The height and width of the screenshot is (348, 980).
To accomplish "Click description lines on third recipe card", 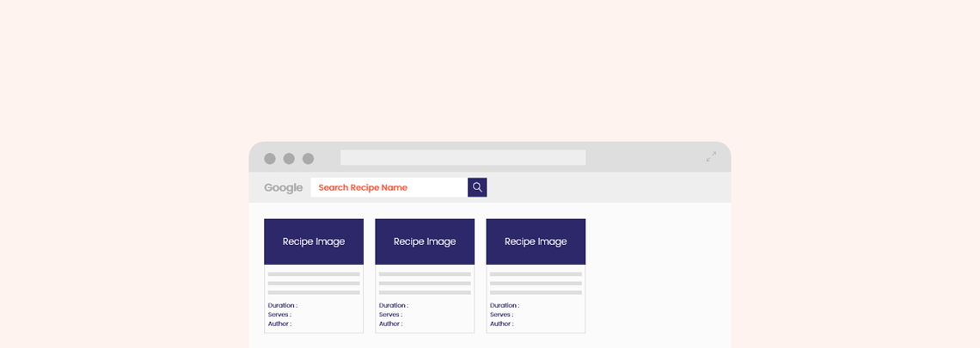I will click(x=536, y=283).
